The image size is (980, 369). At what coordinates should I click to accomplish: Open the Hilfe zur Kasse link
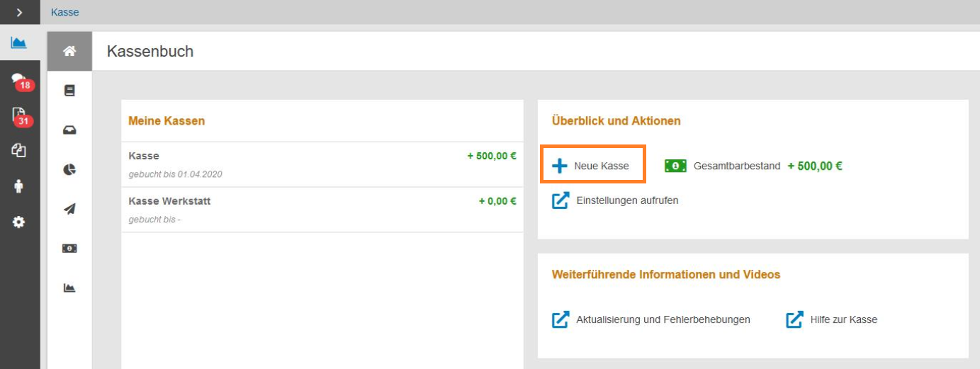[844, 319]
